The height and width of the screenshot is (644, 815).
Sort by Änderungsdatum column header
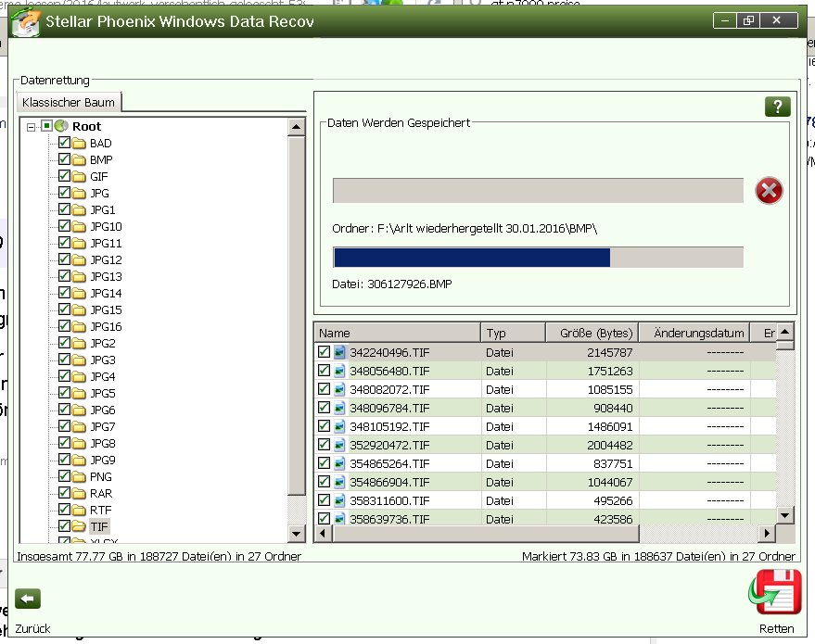(x=694, y=333)
